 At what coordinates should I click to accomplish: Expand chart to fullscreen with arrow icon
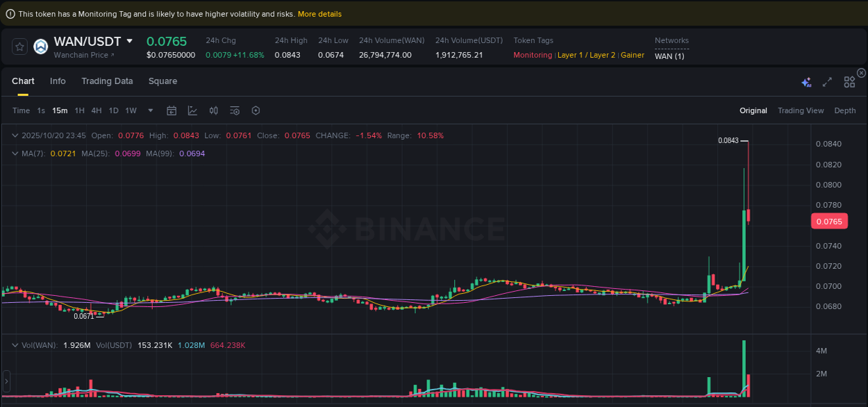827,81
